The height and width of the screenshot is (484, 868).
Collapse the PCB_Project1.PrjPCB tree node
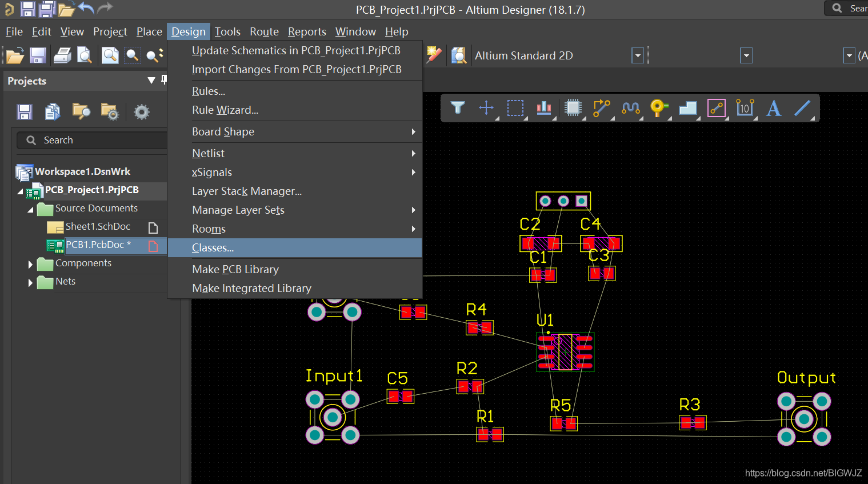coord(21,191)
